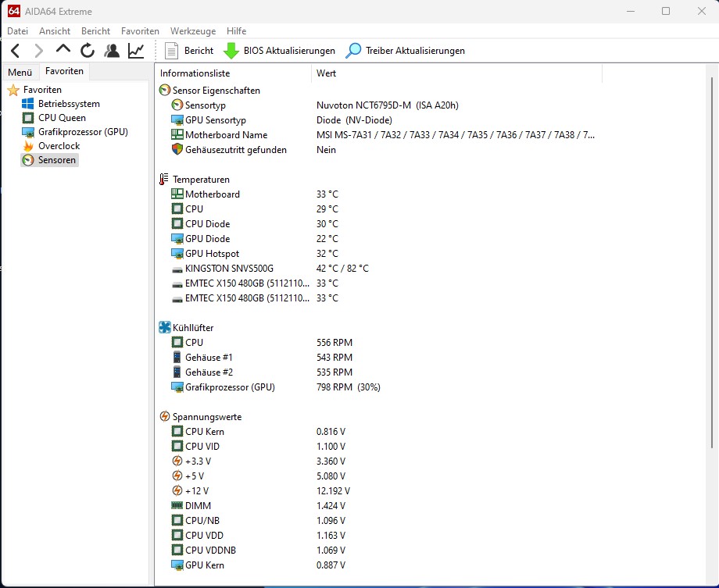Click the Informationsliste column header

point(234,73)
